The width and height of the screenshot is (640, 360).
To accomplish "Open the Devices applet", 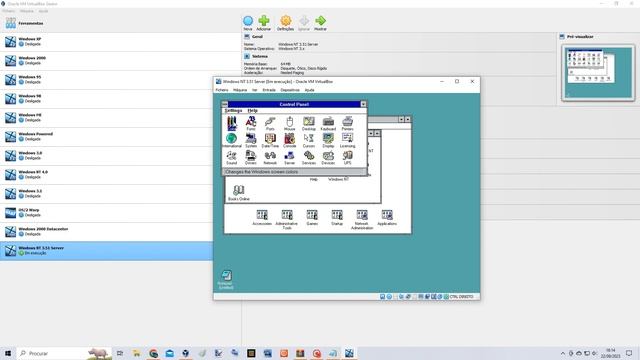I will [x=328, y=158].
